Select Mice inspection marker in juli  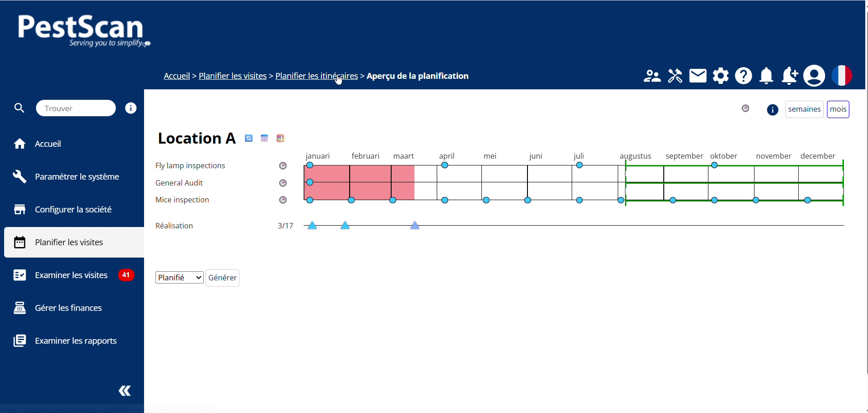pyautogui.click(x=579, y=200)
